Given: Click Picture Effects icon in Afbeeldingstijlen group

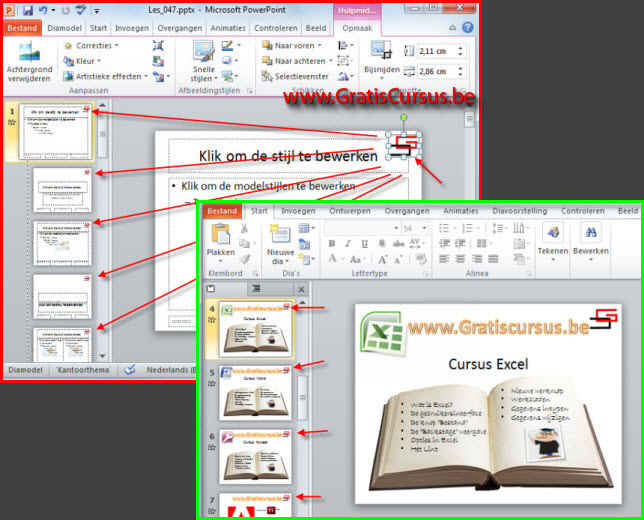Looking at the screenshot, I should click(227, 61).
